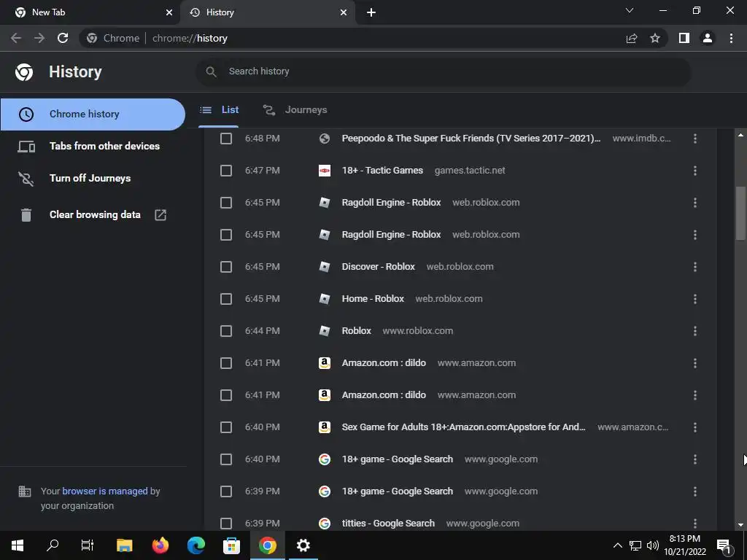This screenshot has width=747, height=560.
Task: Open a new tab with plus button
Action: coord(371,12)
